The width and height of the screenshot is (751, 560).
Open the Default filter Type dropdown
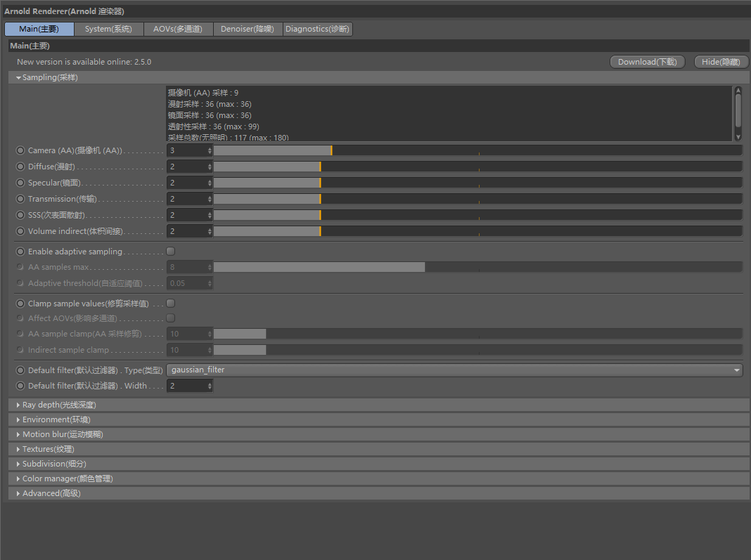(454, 370)
